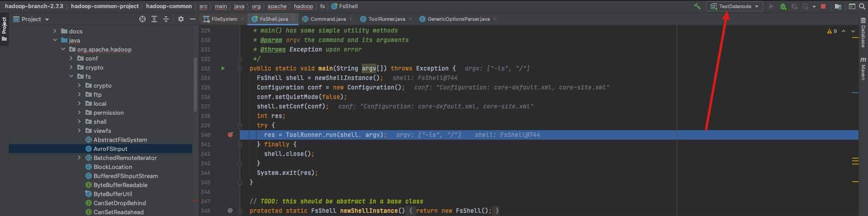Close the Command.java tab
This screenshot has width=868, height=216.
(x=351, y=19)
